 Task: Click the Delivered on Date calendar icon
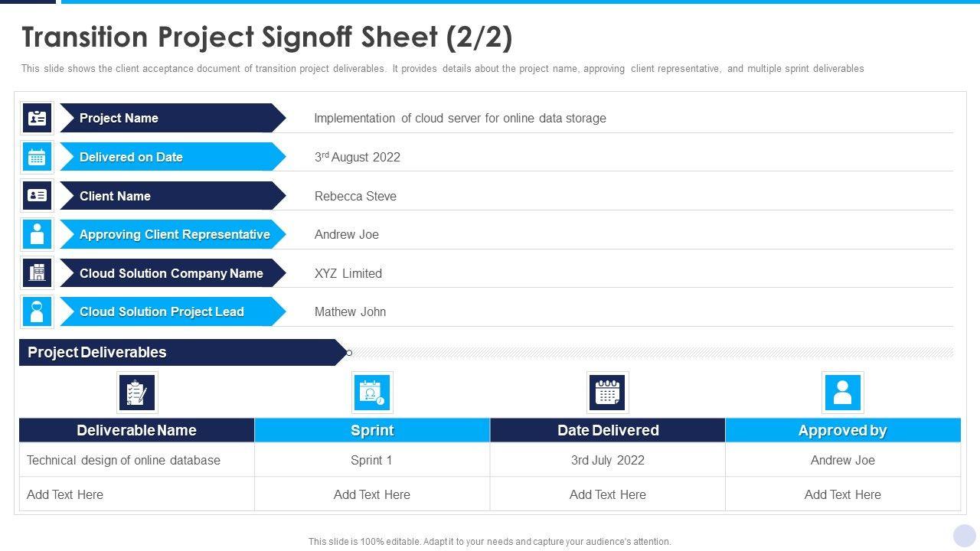pyautogui.click(x=37, y=157)
